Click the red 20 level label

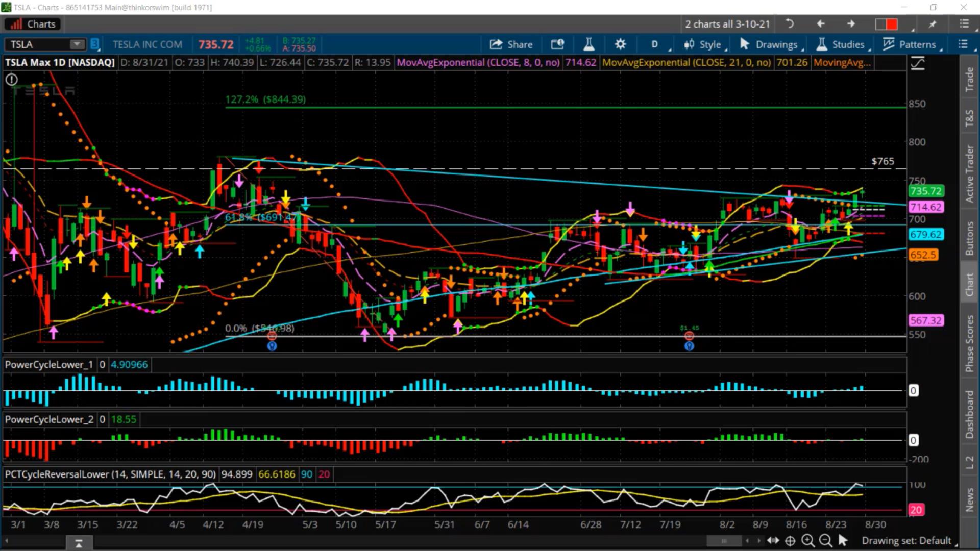(916, 510)
